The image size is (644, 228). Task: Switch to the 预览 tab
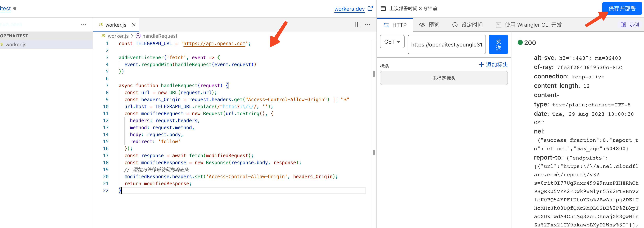point(429,25)
